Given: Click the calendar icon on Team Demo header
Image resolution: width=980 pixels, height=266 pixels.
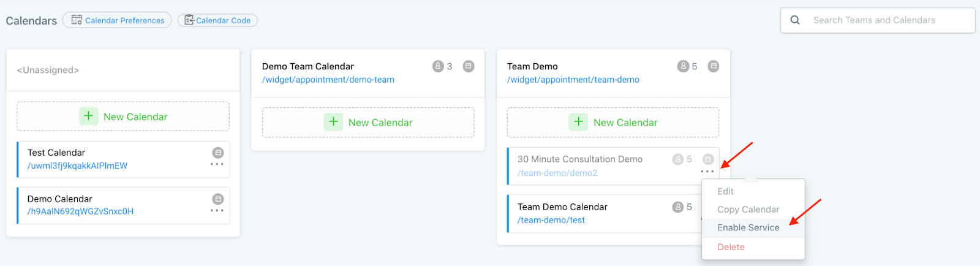Looking at the screenshot, I should click(714, 66).
